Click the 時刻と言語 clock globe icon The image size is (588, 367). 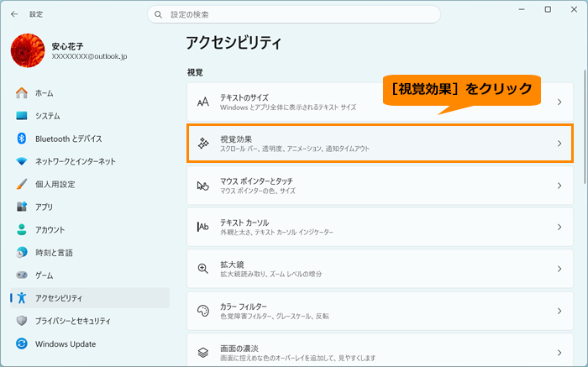22,252
